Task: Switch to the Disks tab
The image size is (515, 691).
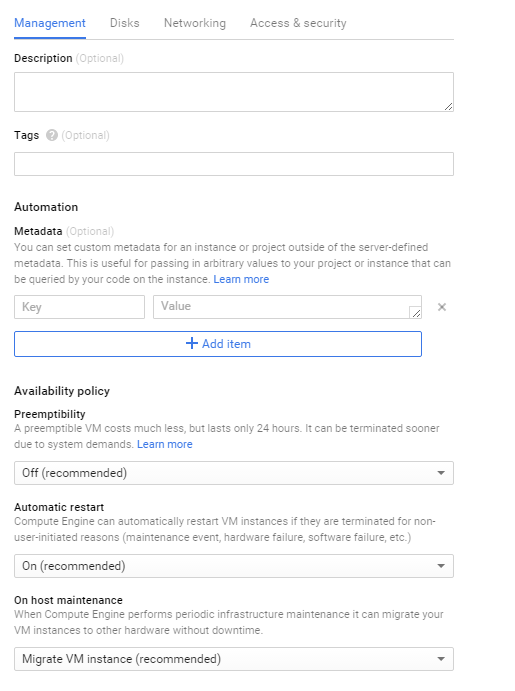Action: click(125, 23)
